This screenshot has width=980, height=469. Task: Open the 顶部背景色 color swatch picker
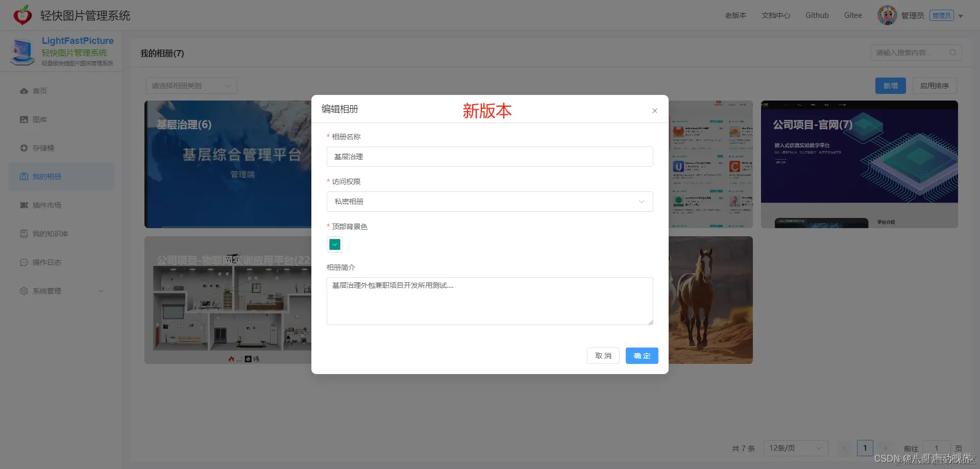point(334,244)
